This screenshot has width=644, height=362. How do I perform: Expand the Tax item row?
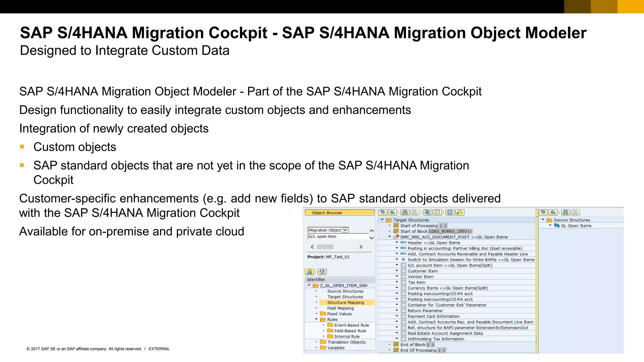point(397,282)
